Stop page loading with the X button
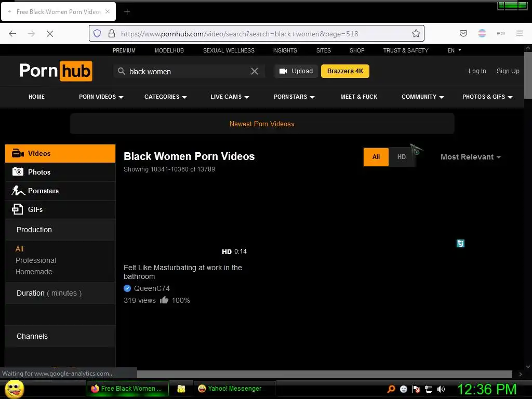The width and height of the screenshot is (532, 399). pos(49,34)
